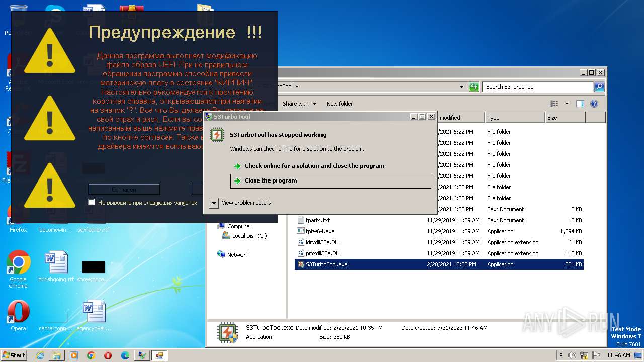
Task: Switch to the last taskbar program button
Action: click(159, 355)
